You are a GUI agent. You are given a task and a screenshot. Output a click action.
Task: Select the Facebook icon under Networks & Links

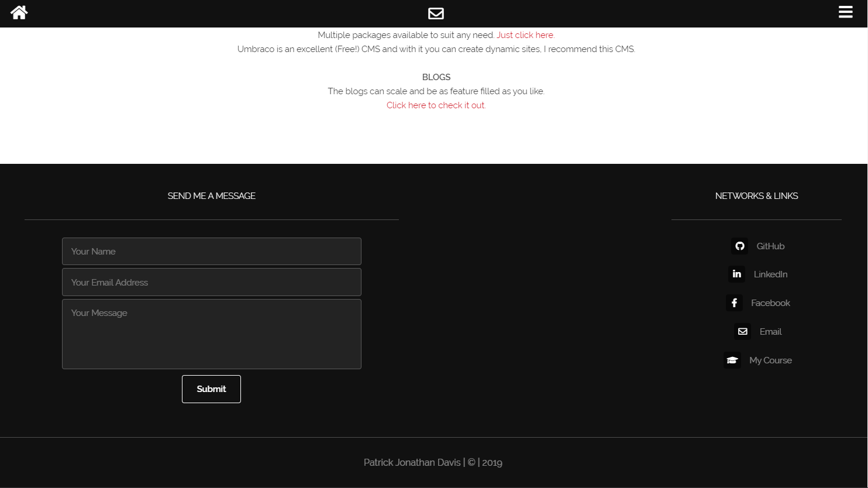point(734,303)
